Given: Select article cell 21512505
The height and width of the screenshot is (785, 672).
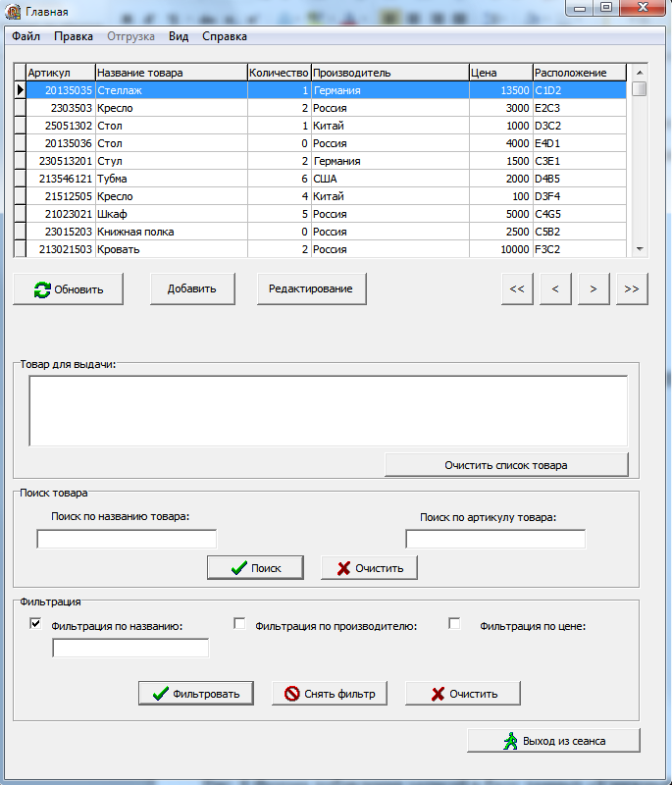Looking at the screenshot, I should pos(61,196).
